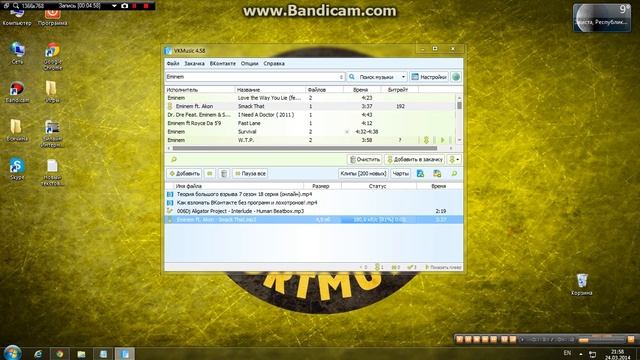Image resolution: width=640 pixels, height=360 pixels.
Task: Sort results by Исполнитель column header
Action: [x=200, y=89]
